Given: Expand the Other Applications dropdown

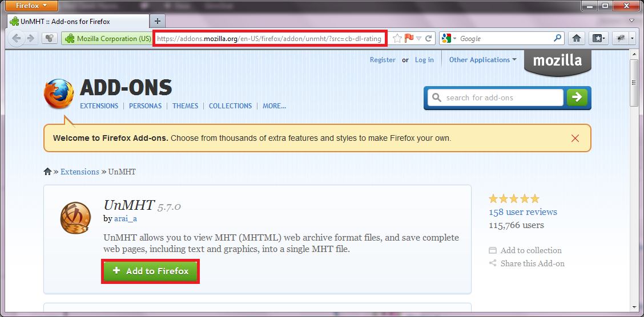Looking at the screenshot, I should click(482, 59).
